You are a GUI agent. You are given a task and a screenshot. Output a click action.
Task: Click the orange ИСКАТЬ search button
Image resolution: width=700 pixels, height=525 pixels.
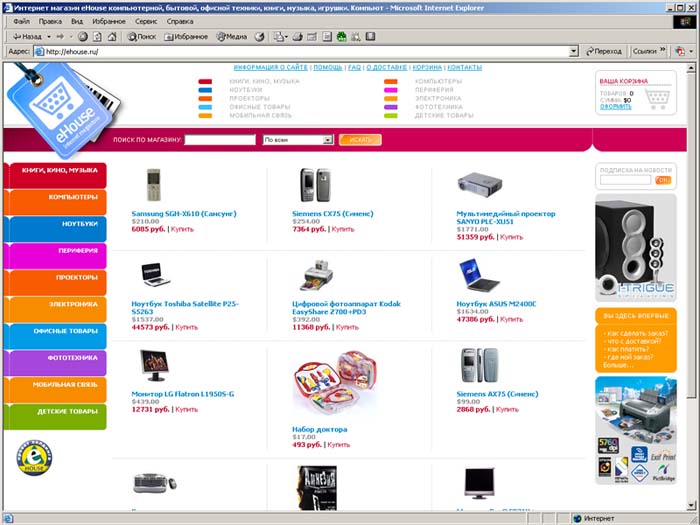[360, 140]
